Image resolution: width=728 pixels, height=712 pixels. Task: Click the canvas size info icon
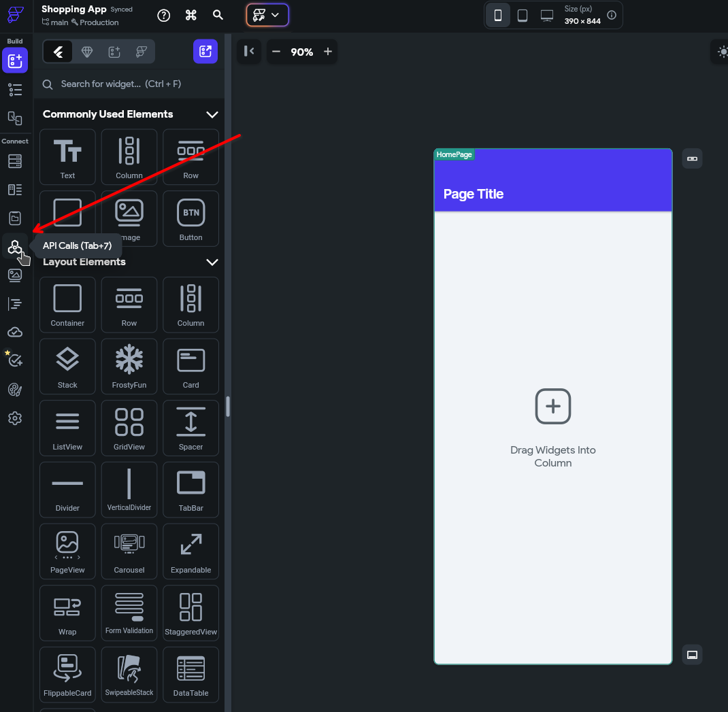[612, 15]
